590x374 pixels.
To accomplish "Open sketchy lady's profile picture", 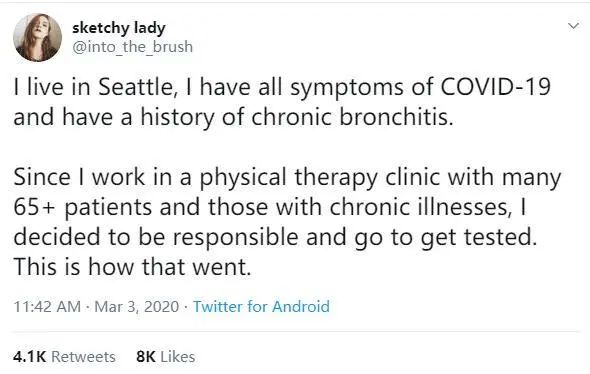I will click(37, 38).
